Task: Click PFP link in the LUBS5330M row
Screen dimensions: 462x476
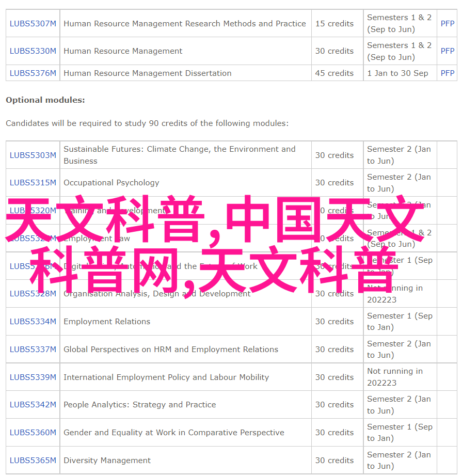Action: (x=447, y=51)
